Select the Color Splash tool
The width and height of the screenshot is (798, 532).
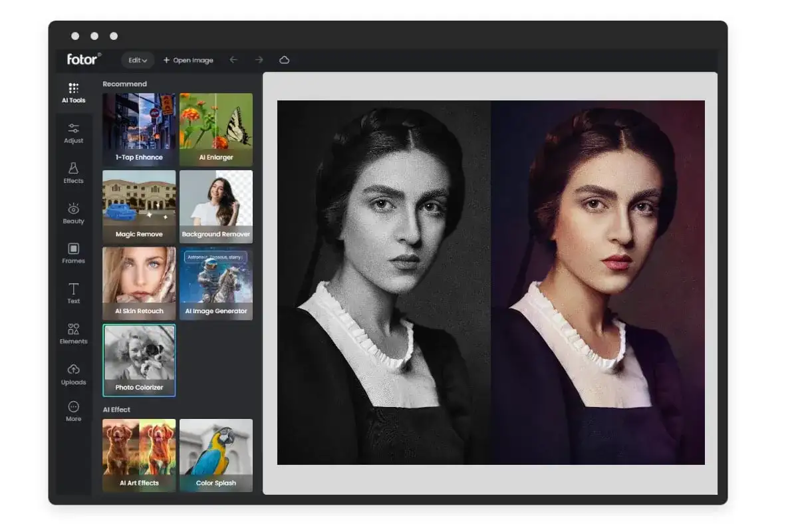216,456
